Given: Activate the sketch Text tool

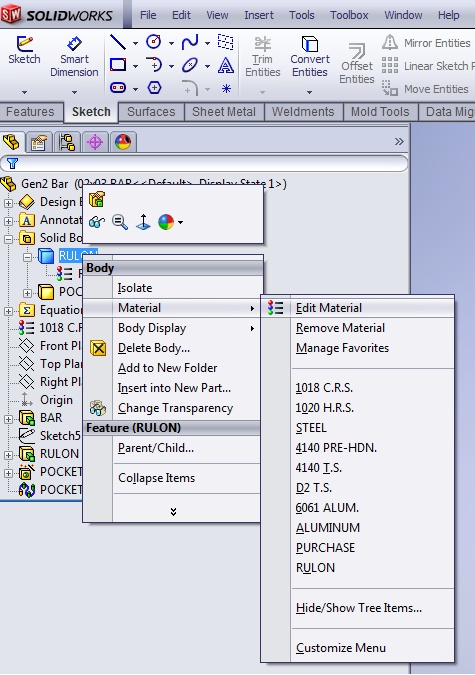Looking at the screenshot, I should pyautogui.click(x=226, y=65).
